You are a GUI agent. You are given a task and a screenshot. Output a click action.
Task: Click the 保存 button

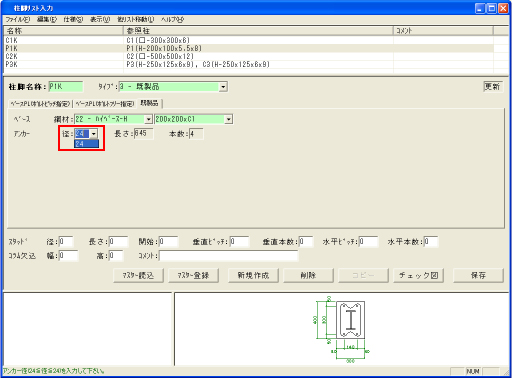click(x=478, y=275)
